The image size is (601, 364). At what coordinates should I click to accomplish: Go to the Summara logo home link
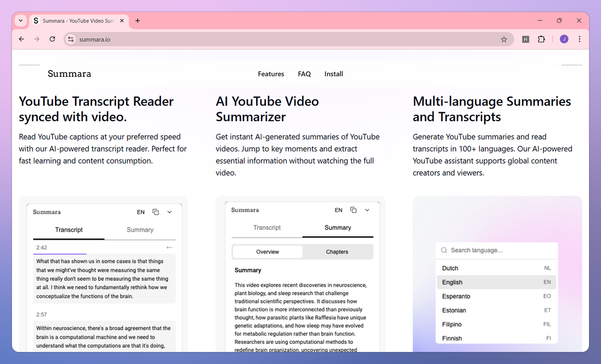pyautogui.click(x=69, y=74)
